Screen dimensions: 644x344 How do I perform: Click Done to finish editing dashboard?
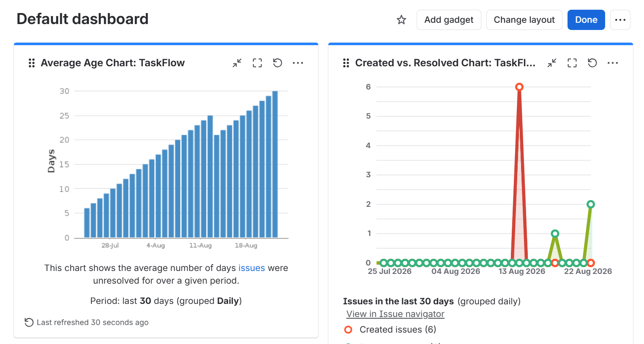click(586, 20)
